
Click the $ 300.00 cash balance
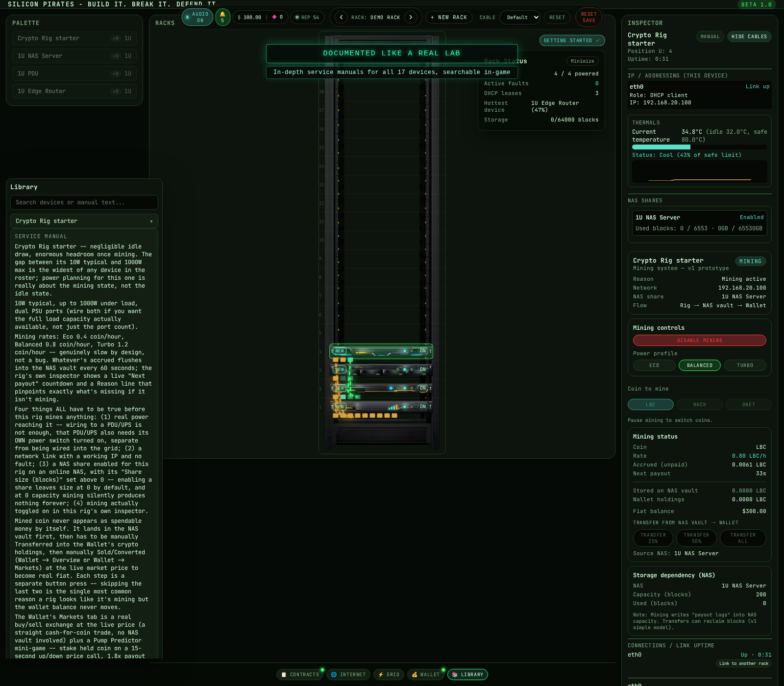pyautogui.click(x=249, y=17)
